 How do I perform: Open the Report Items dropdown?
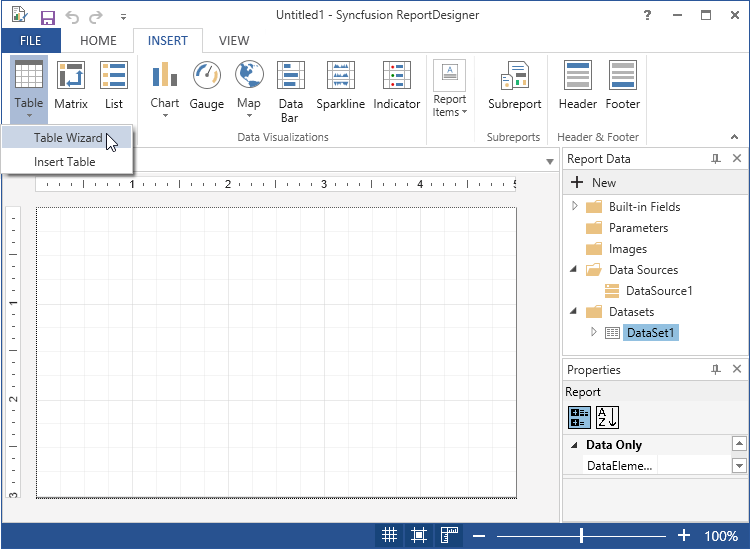[x=450, y=90]
